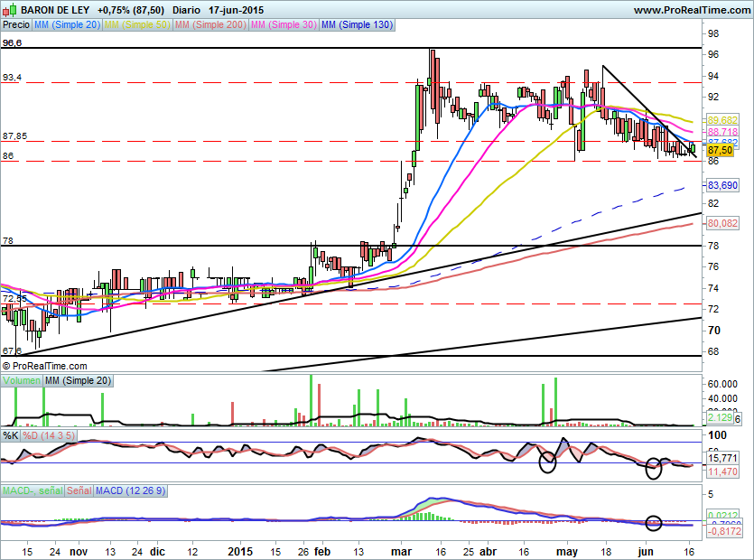Click the MM (Simple 30) legend label
The width and height of the screenshot is (754, 560).
[283, 25]
